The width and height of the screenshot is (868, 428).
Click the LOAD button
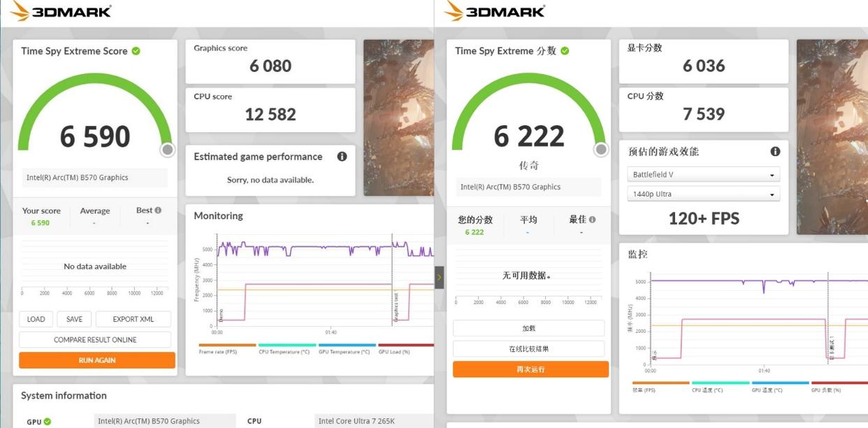36,320
